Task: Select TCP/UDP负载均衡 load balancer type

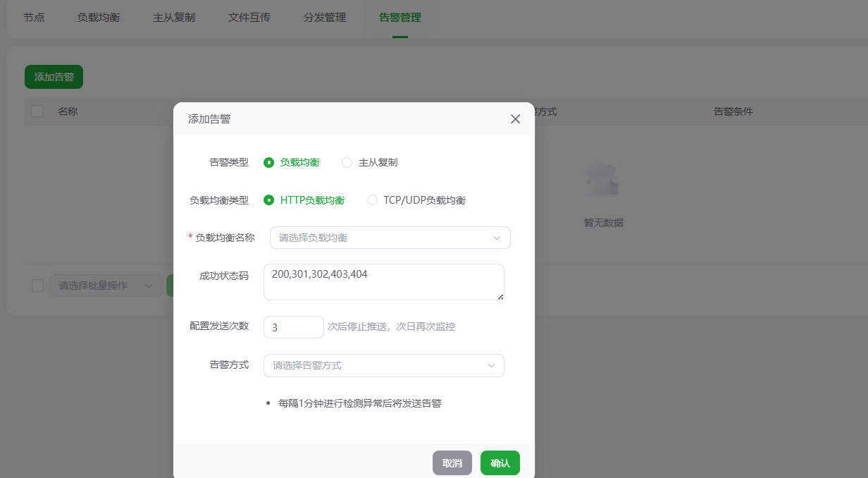Action: 372,200
